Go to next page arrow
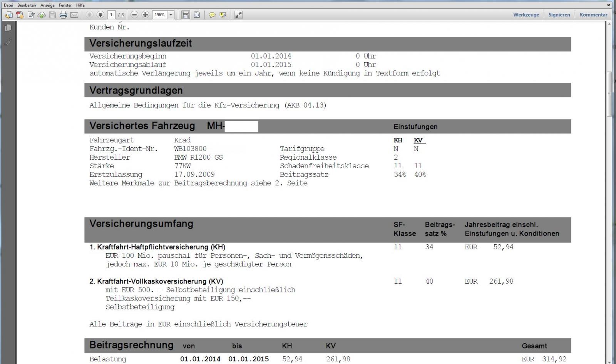This screenshot has width=616, height=364. tap(100, 15)
